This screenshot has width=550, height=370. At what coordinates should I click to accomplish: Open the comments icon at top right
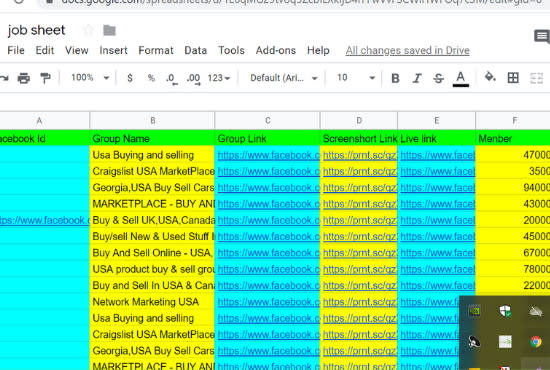(x=542, y=36)
